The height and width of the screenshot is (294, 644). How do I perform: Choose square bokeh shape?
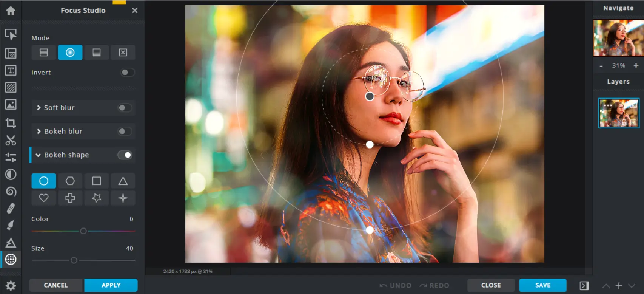coord(97,181)
